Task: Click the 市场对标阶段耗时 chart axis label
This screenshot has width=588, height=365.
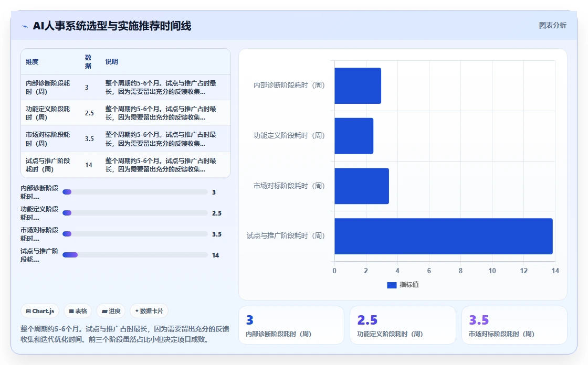Action: pos(289,186)
